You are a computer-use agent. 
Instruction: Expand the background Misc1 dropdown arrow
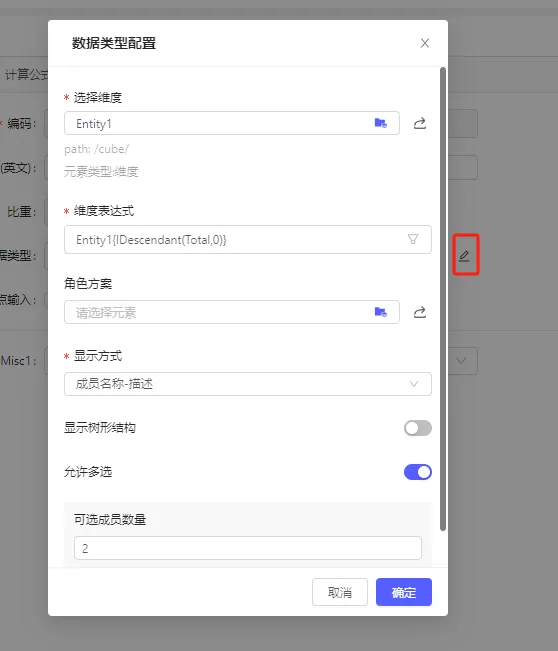click(x=461, y=360)
